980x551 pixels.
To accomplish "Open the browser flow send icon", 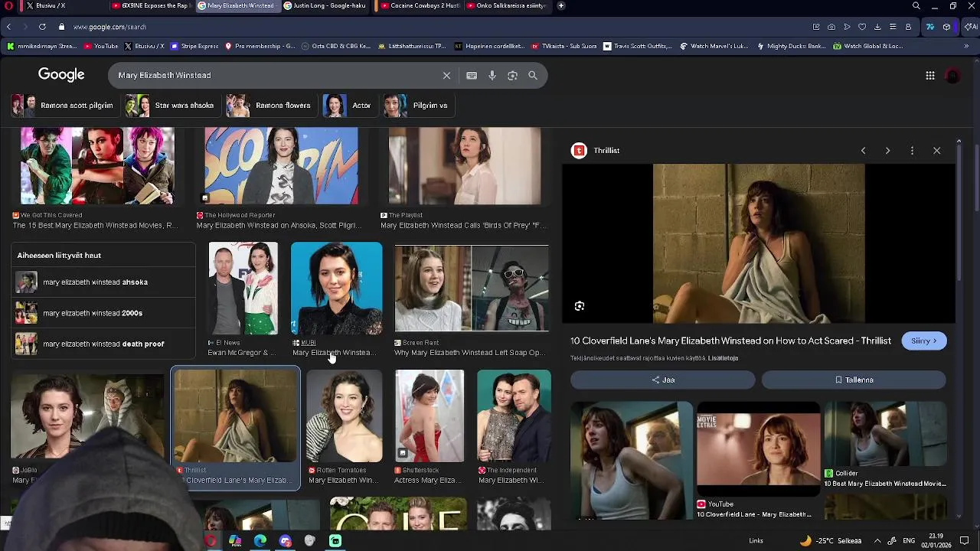I will click(847, 27).
